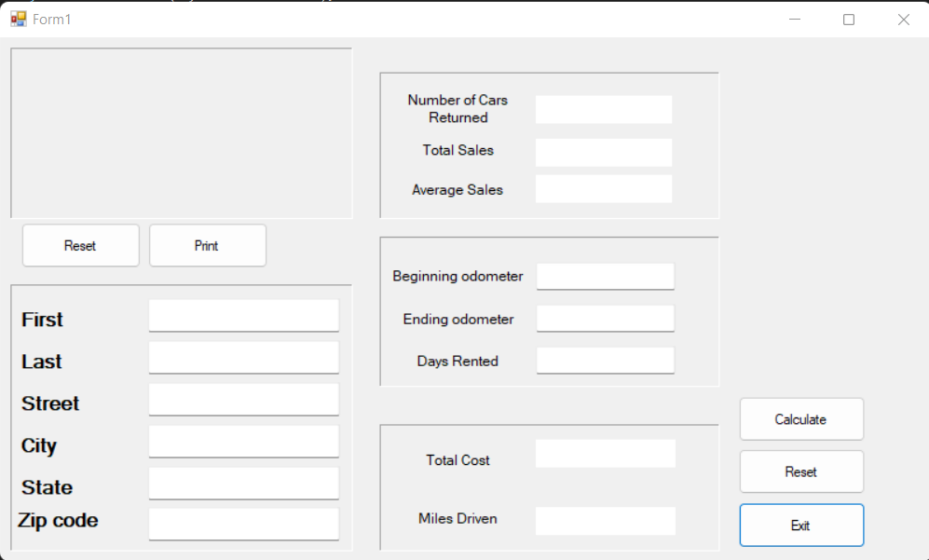
Task: Select the Street address field
Action: pos(243,400)
